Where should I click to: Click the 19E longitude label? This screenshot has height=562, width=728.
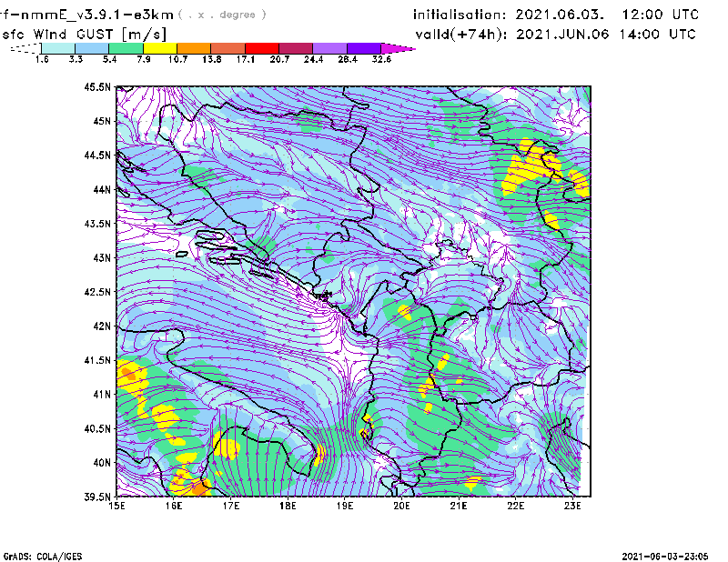coord(345,506)
